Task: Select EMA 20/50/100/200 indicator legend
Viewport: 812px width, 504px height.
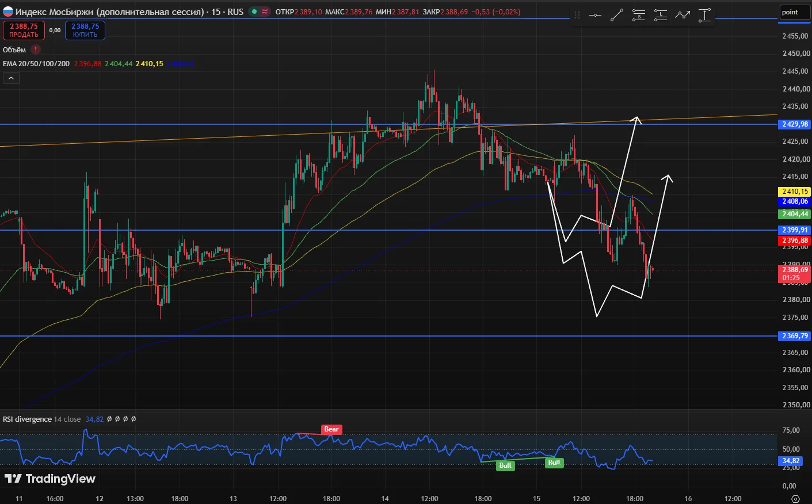Action: pyautogui.click(x=36, y=64)
